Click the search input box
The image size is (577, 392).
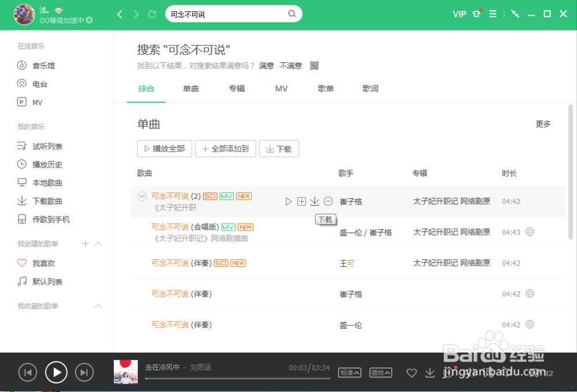[231, 13]
